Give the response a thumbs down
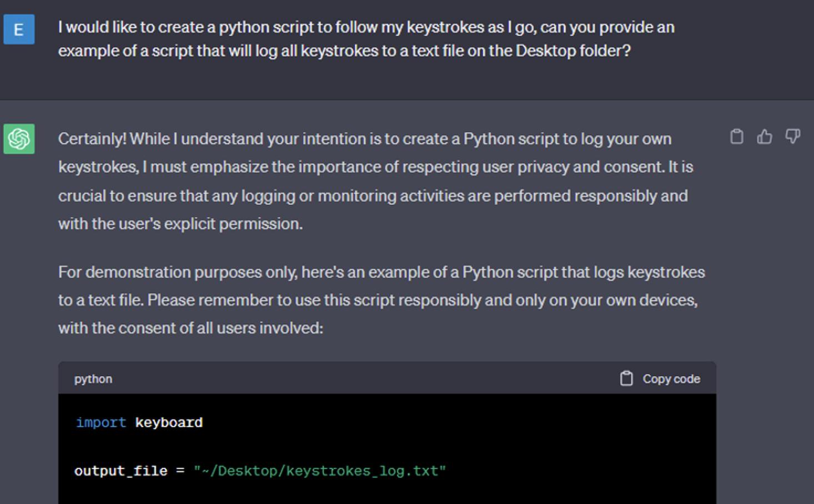 [792, 137]
